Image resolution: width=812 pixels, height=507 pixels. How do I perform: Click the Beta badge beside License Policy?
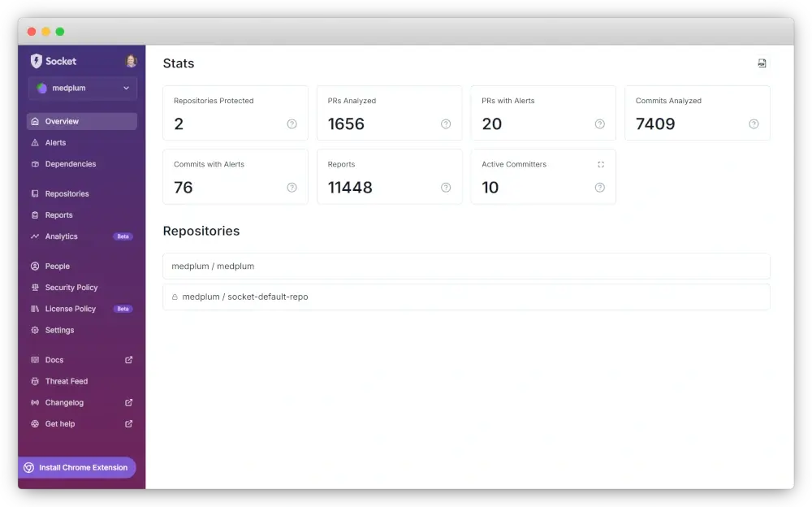[x=123, y=309]
